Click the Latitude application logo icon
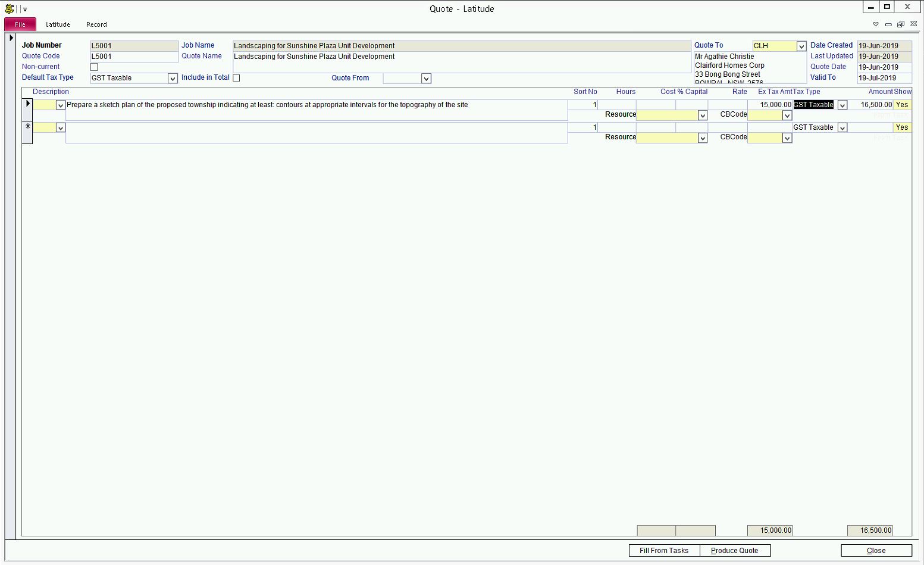 [10, 9]
